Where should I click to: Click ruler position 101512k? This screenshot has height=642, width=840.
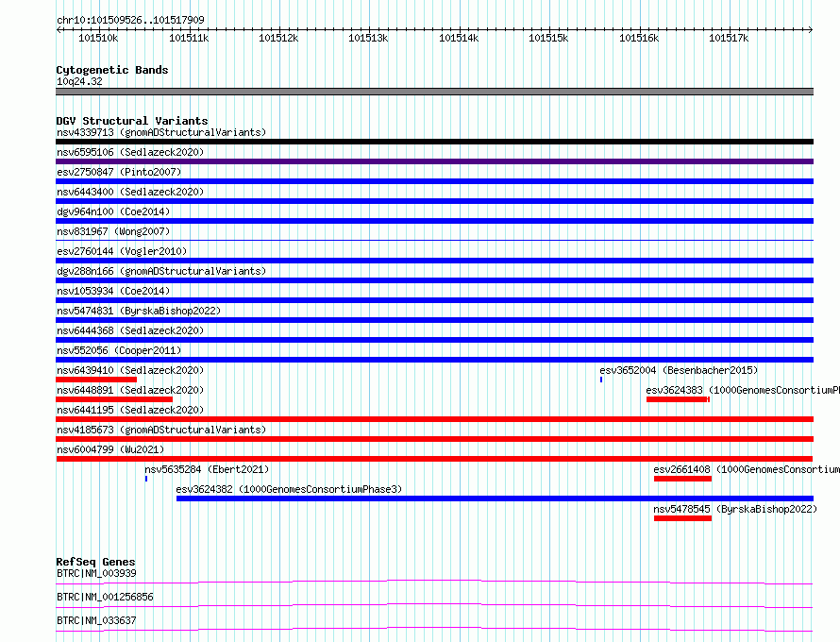click(x=278, y=38)
